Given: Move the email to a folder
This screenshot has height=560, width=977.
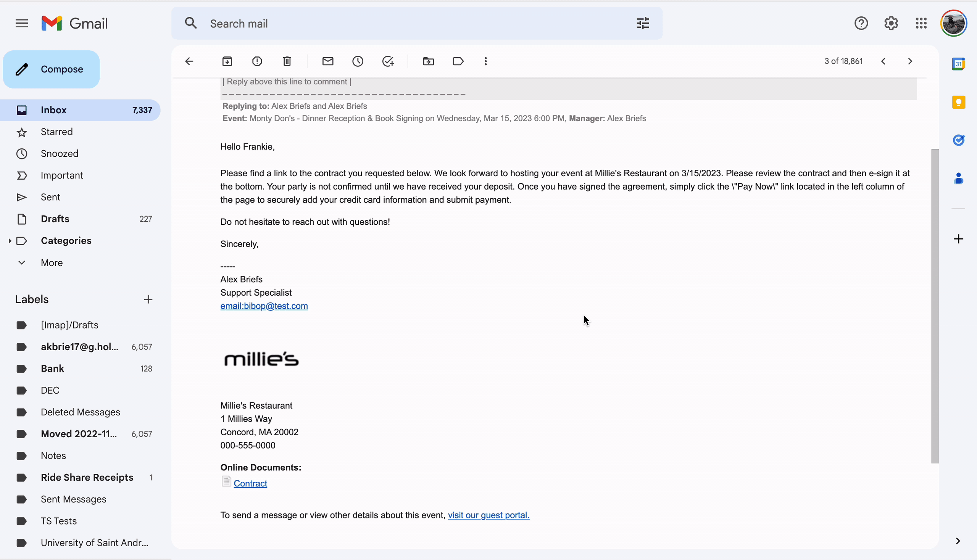Looking at the screenshot, I should [x=428, y=61].
